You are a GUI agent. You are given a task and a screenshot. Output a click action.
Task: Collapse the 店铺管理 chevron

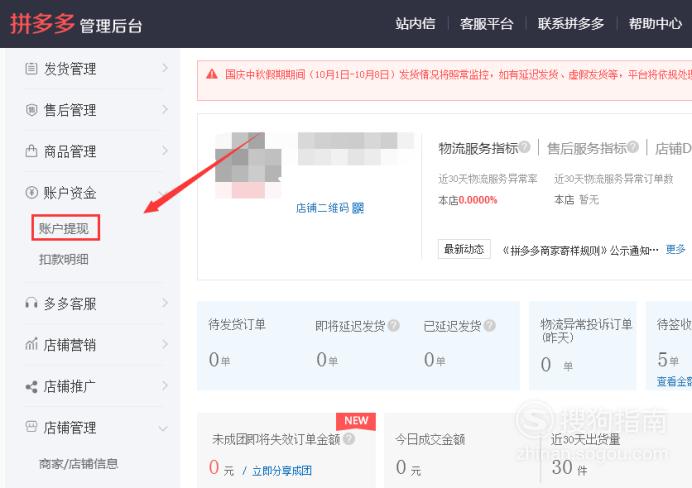click(163, 428)
